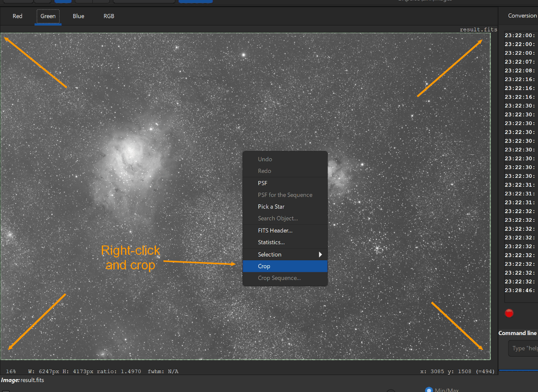Open the Blue channel tab
This screenshot has width=538, height=392.
pyautogui.click(x=78, y=16)
